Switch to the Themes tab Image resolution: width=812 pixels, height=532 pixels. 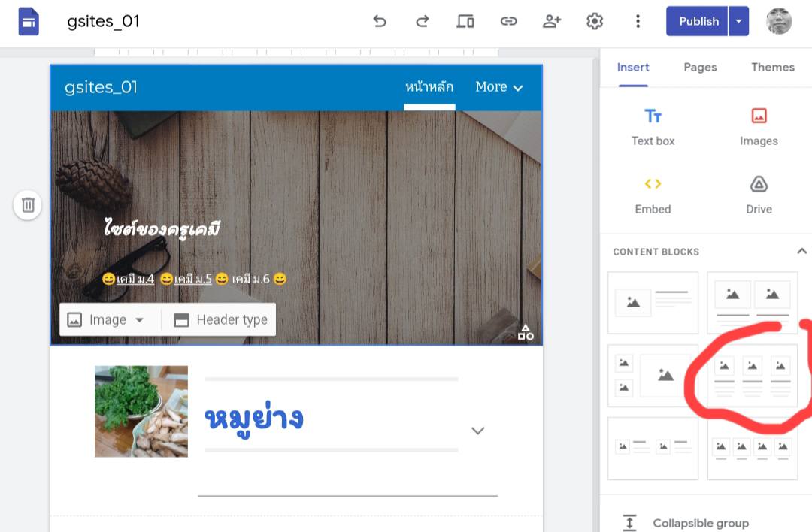772,67
